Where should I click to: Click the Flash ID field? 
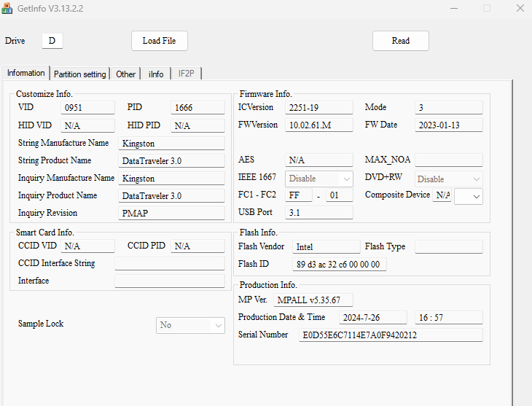point(340,265)
